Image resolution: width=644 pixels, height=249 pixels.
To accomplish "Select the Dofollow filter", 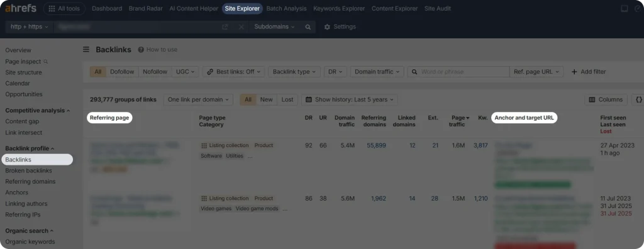I will coord(122,72).
